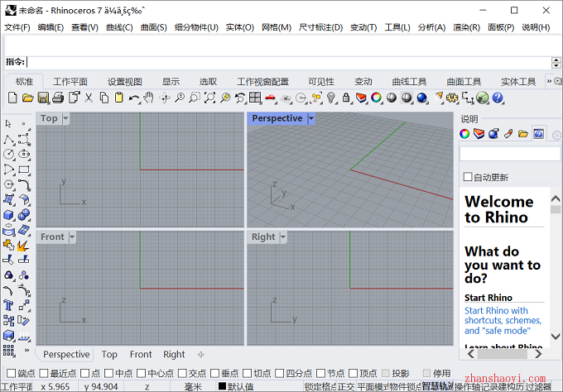
Task: Open the 文件(F) menu
Action: click(x=17, y=27)
